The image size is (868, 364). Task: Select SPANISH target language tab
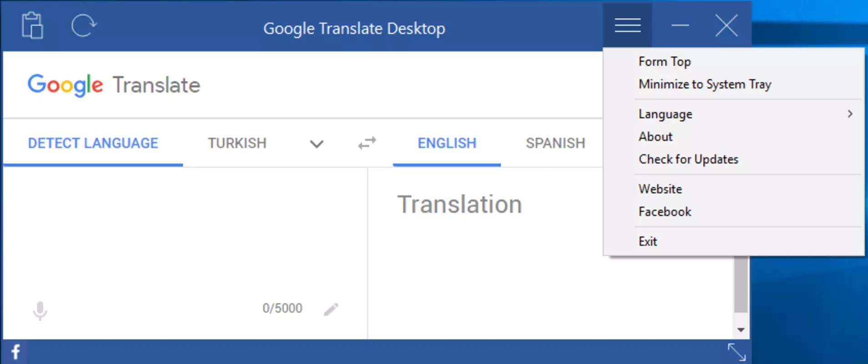point(555,143)
